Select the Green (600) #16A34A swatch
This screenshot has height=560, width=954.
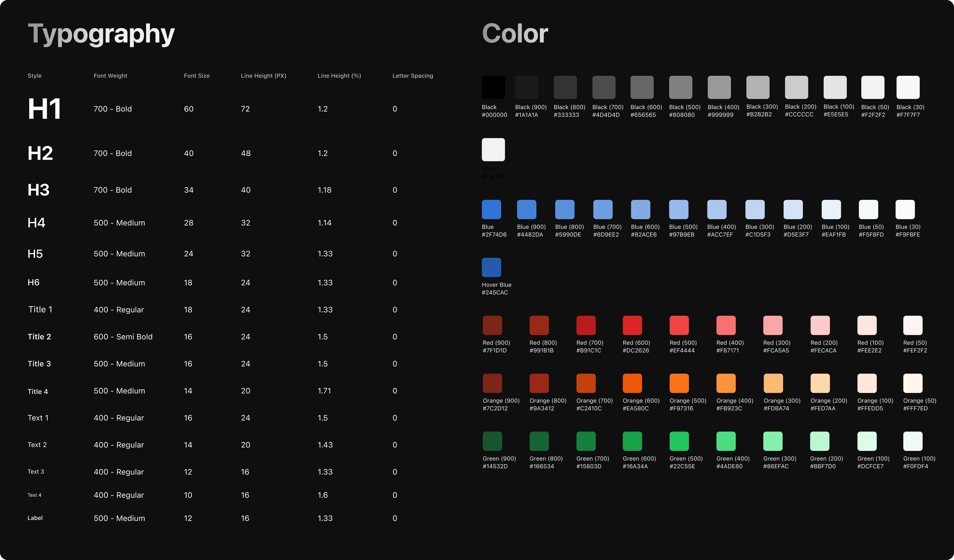(633, 441)
